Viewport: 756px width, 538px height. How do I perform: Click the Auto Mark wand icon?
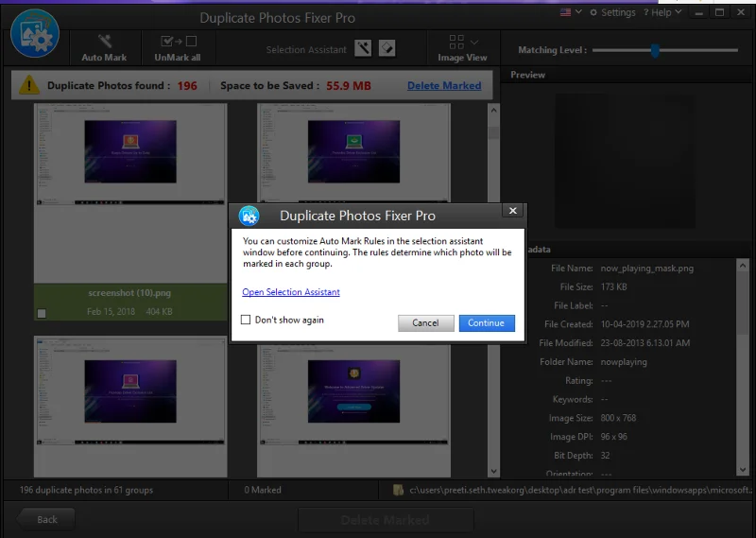(x=105, y=41)
